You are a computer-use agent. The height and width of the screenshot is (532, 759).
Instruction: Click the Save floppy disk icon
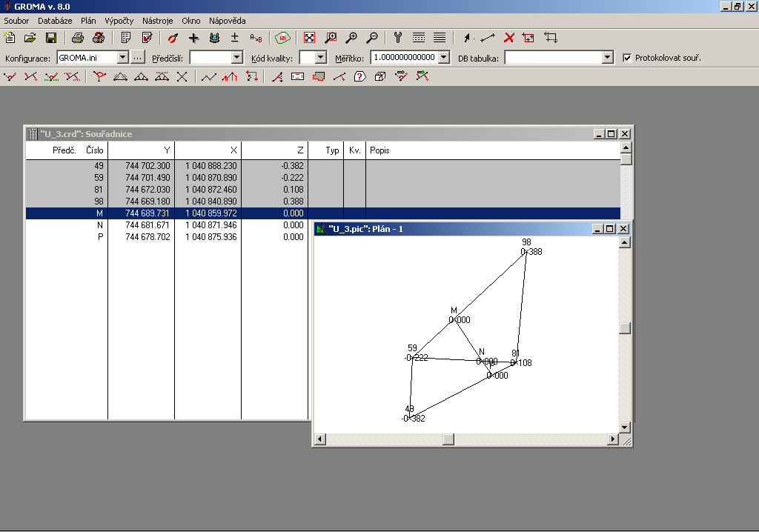51,38
